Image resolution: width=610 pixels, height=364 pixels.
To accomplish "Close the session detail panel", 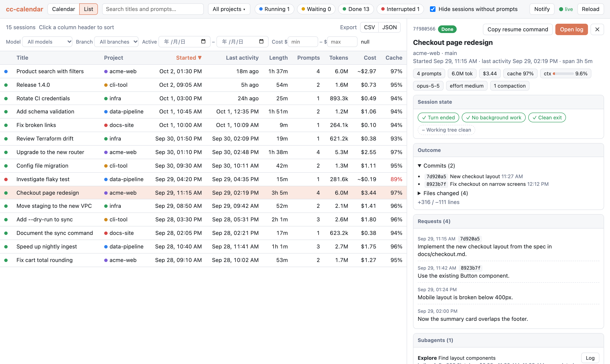I will (x=597, y=29).
